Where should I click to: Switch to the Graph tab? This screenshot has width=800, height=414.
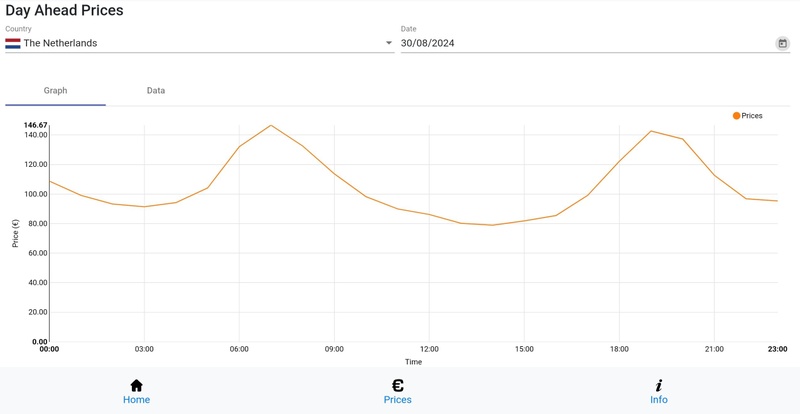click(55, 90)
